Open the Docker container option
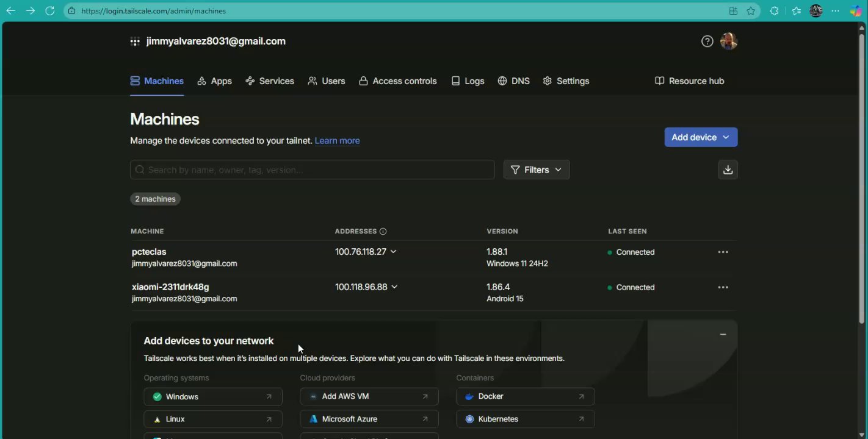 coord(526,396)
